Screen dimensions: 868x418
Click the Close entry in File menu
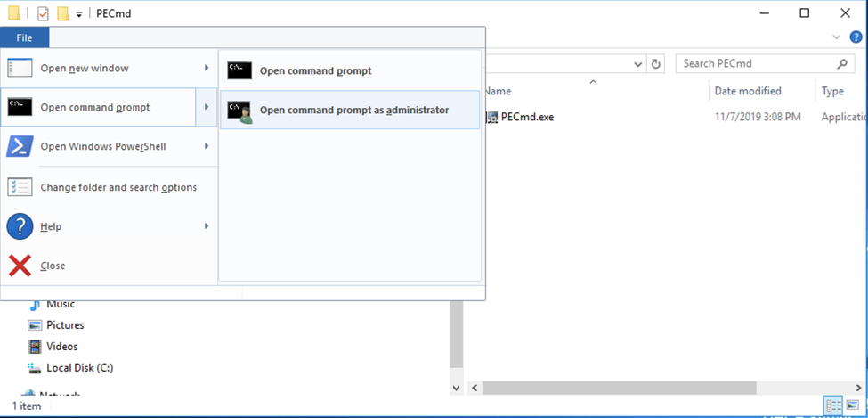coord(109,266)
